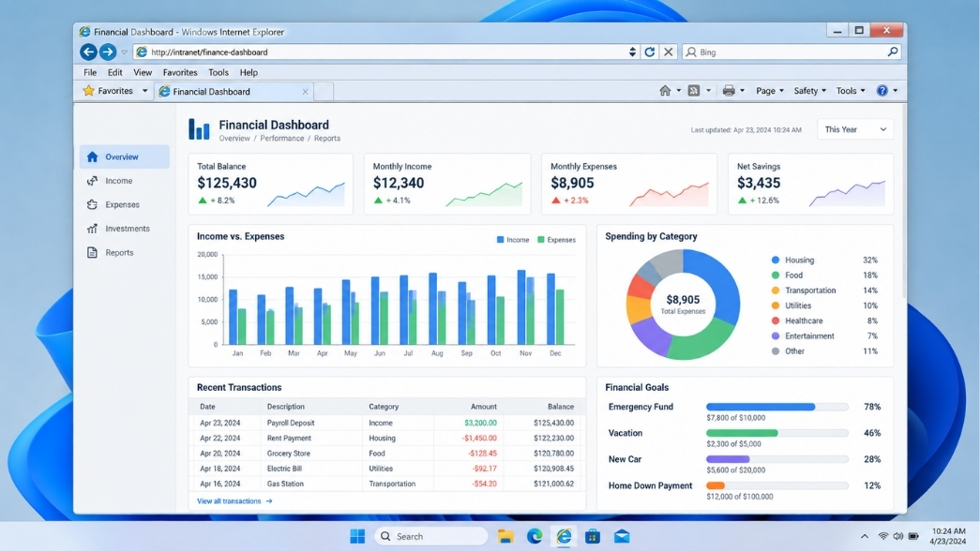Click the RSS feeds icon
Screen dimensions: 980x551
click(x=694, y=91)
